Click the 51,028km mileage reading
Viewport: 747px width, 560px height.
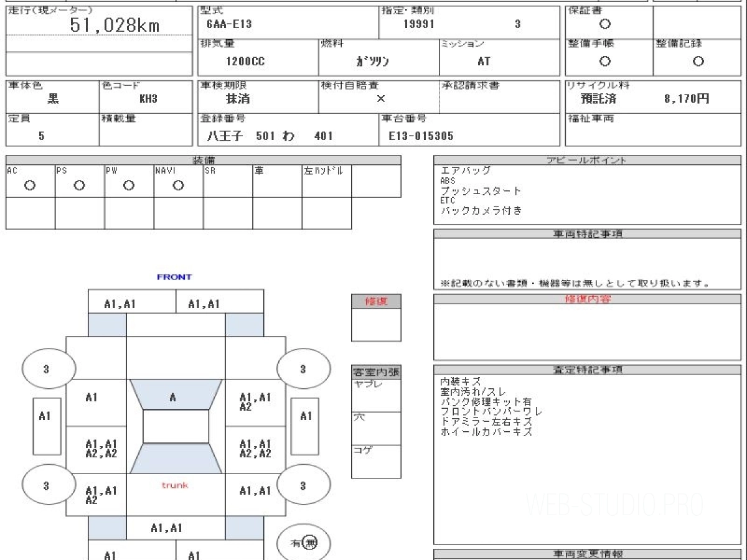tap(115, 26)
